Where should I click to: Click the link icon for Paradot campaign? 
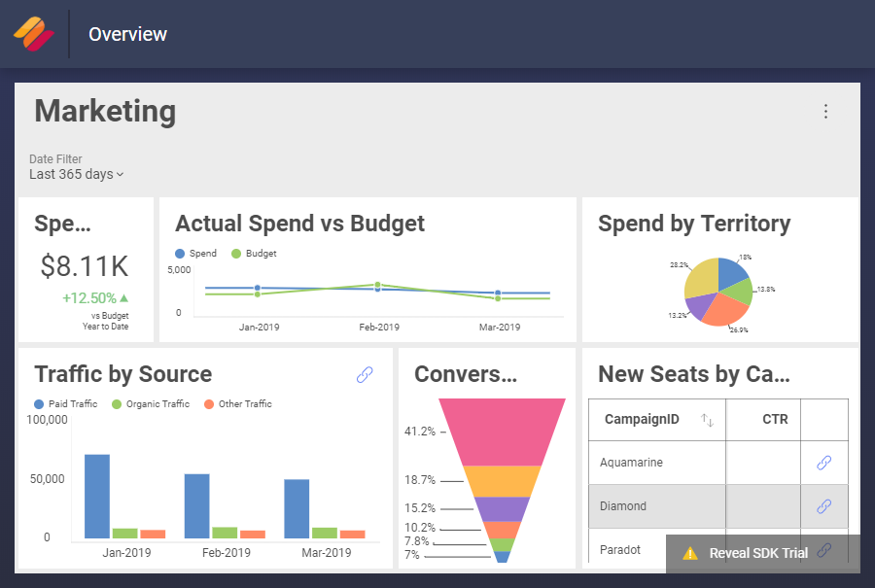click(823, 549)
